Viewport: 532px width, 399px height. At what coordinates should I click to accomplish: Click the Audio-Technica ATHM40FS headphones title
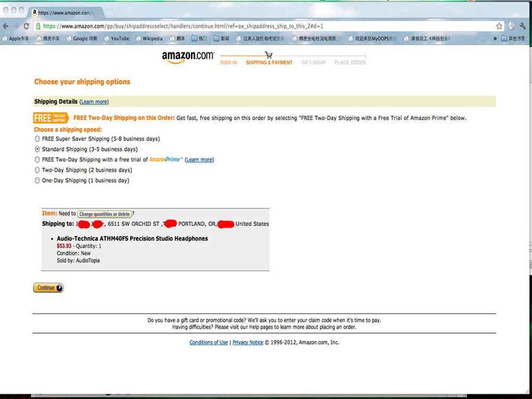point(132,238)
